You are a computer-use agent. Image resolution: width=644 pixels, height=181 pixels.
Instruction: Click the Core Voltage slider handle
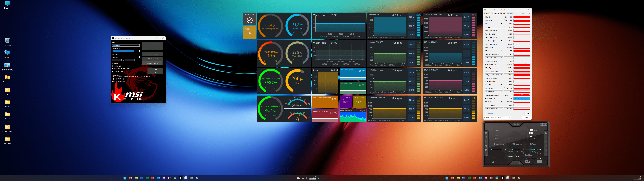click(491, 150)
